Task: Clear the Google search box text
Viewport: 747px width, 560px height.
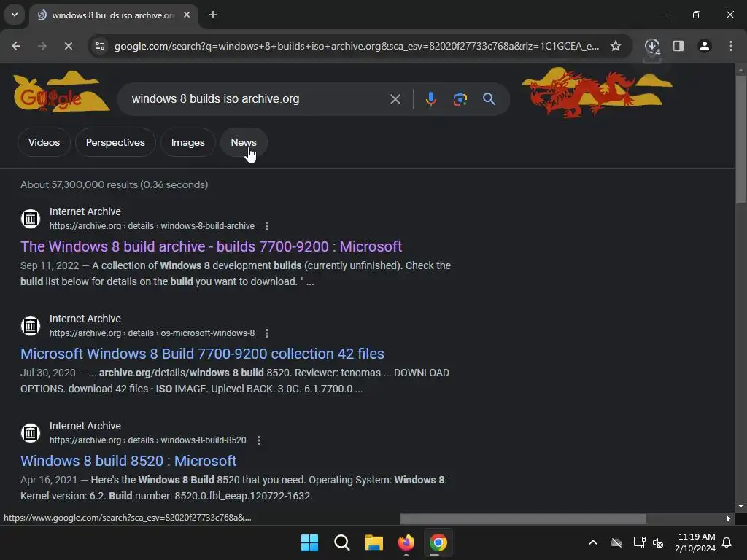Action: coord(395,99)
